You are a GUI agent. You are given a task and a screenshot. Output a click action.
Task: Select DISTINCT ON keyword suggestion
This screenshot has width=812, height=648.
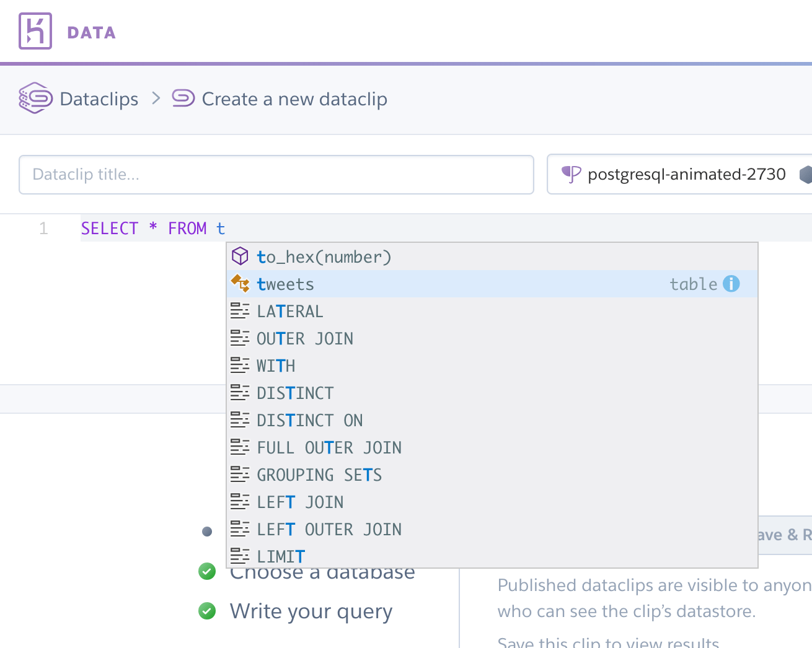(492, 420)
